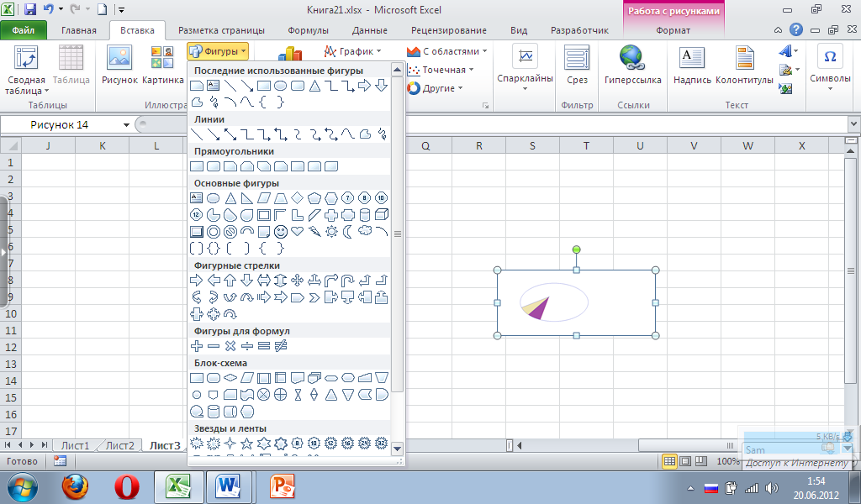
Task: Open Other charts (Другие) dropdown
Action: tap(435, 87)
